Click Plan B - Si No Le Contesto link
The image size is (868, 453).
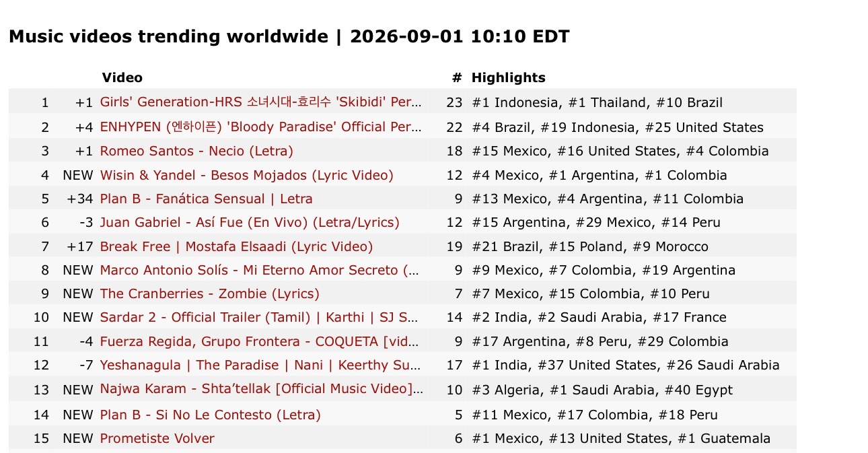210,415
